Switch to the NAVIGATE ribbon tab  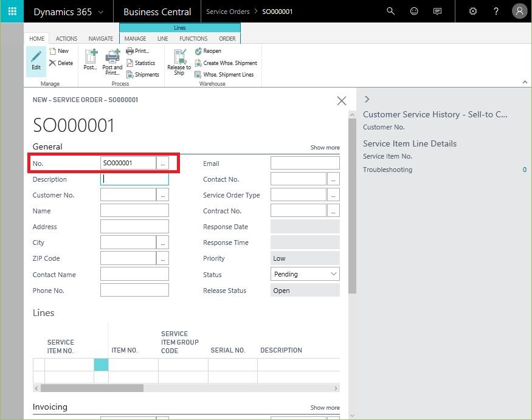pos(100,39)
